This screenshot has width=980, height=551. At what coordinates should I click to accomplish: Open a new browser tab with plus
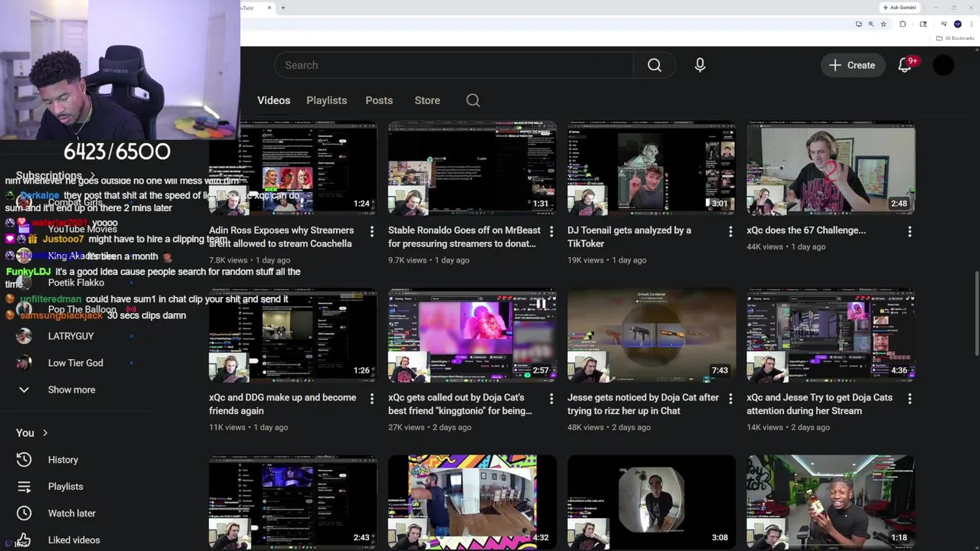[283, 8]
